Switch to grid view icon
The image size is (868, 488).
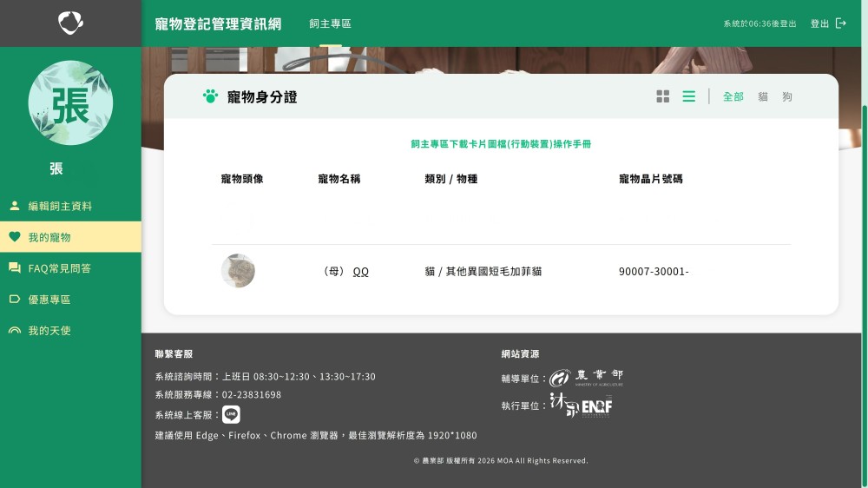click(662, 96)
